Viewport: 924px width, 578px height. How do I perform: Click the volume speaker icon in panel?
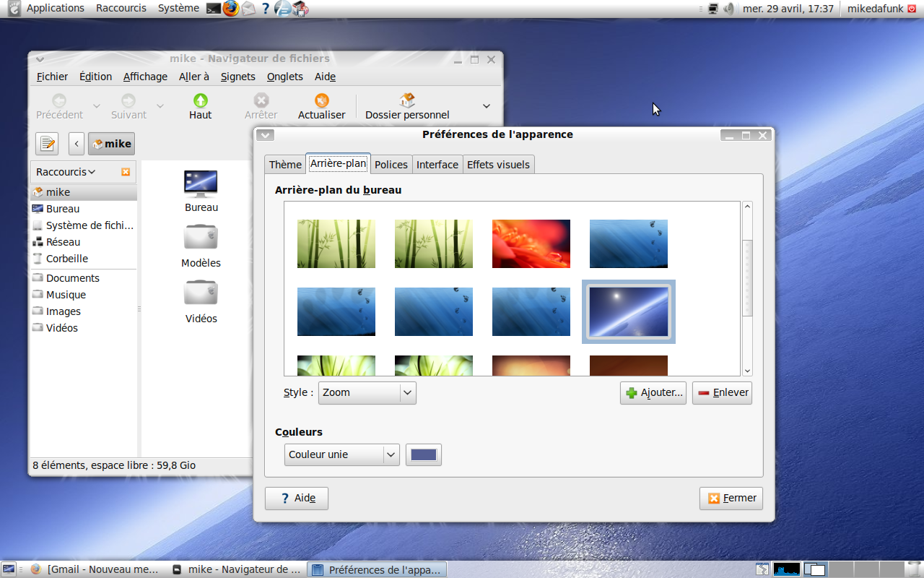point(728,9)
